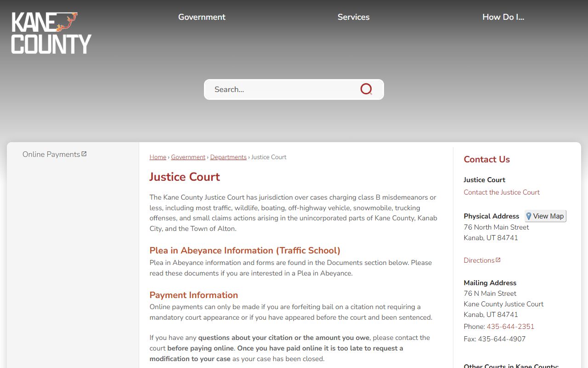The image size is (588, 368).
Task: Open the Services menu
Action: click(353, 17)
